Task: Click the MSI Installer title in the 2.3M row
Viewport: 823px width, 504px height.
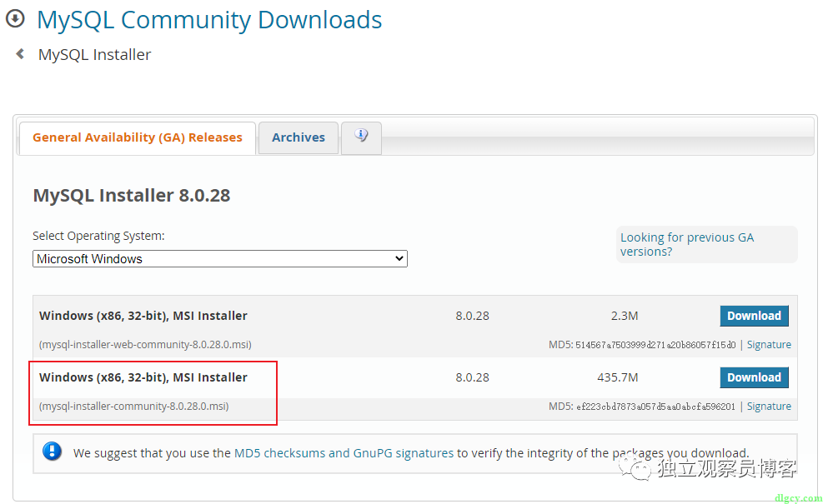Action: click(x=143, y=316)
